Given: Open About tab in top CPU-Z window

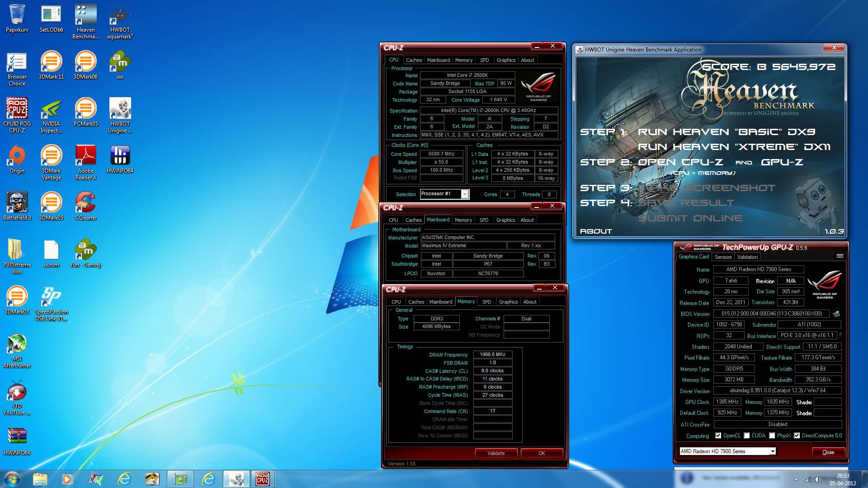Looking at the screenshot, I should click(527, 60).
